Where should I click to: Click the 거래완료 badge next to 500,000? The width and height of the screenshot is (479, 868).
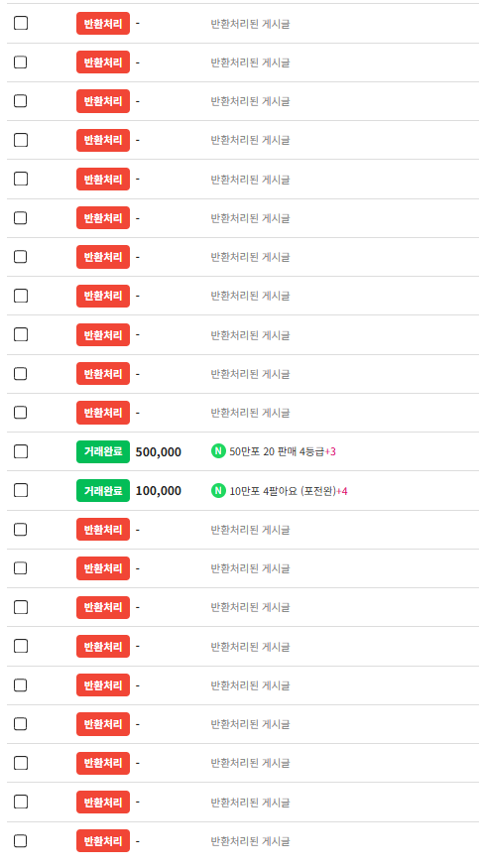click(x=103, y=451)
